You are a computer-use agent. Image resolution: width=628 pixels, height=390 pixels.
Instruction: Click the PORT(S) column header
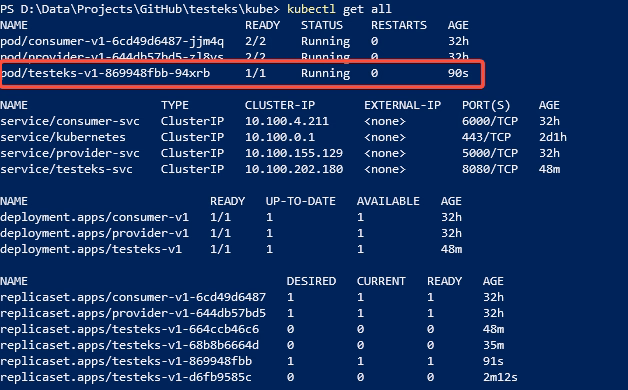[x=486, y=105]
